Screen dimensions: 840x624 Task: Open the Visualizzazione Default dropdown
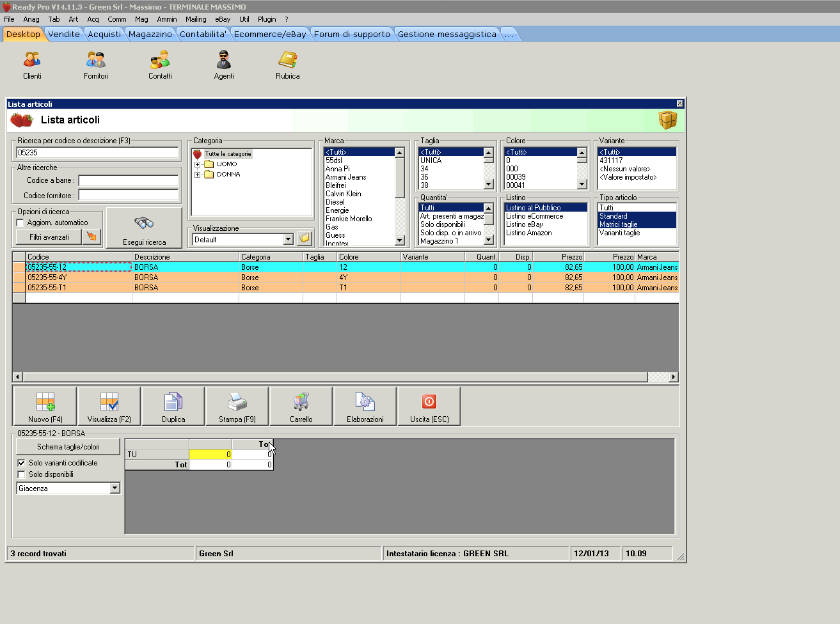288,240
